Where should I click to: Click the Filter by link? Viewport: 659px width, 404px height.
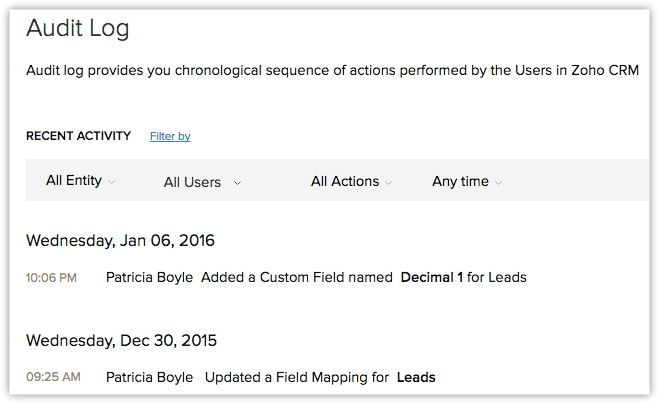(x=170, y=136)
